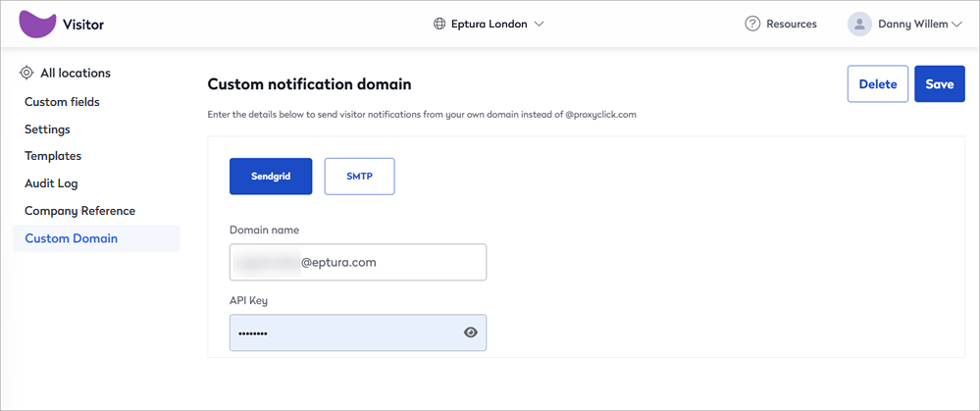Screen dimensions: 980x411
Task: Select the Sendgrid option
Action: click(271, 177)
